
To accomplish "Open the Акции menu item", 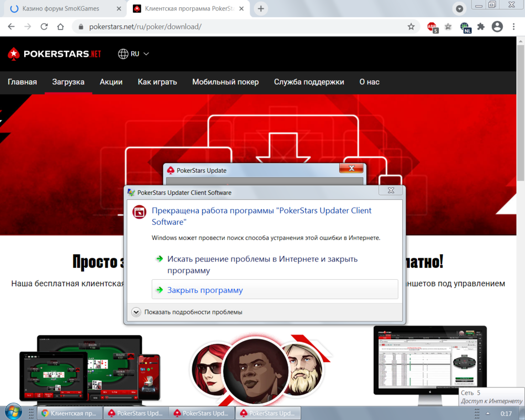I will pyautogui.click(x=111, y=82).
